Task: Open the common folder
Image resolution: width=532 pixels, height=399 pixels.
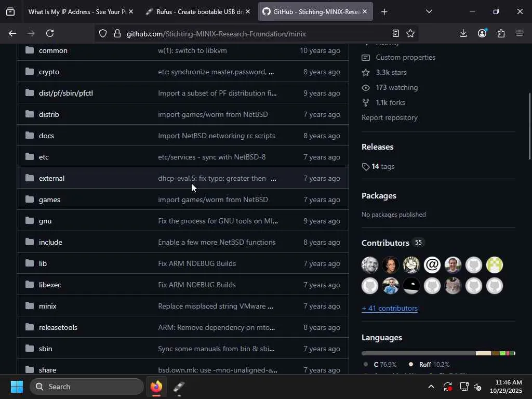Action: pos(53,50)
